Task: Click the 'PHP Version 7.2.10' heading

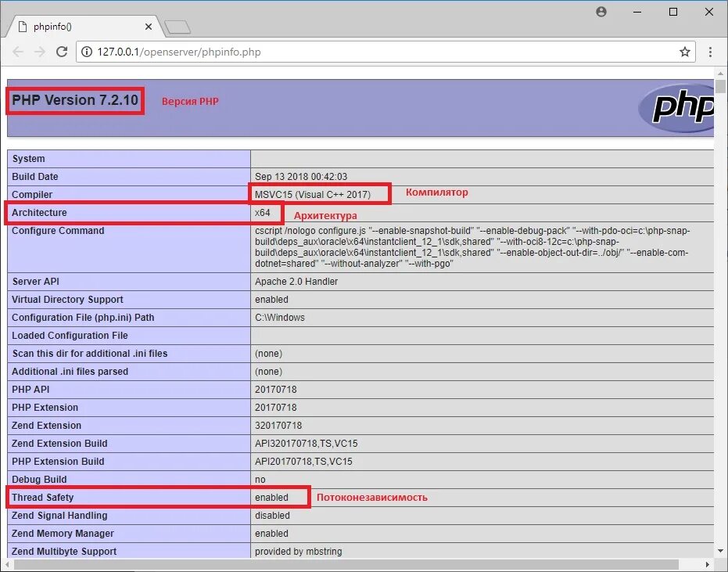Action: coord(75,100)
